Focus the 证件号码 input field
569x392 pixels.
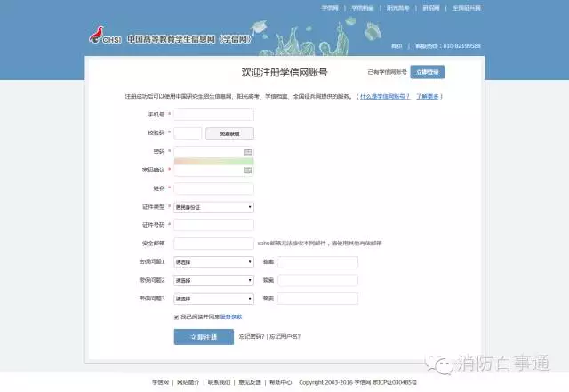[213, 225]
